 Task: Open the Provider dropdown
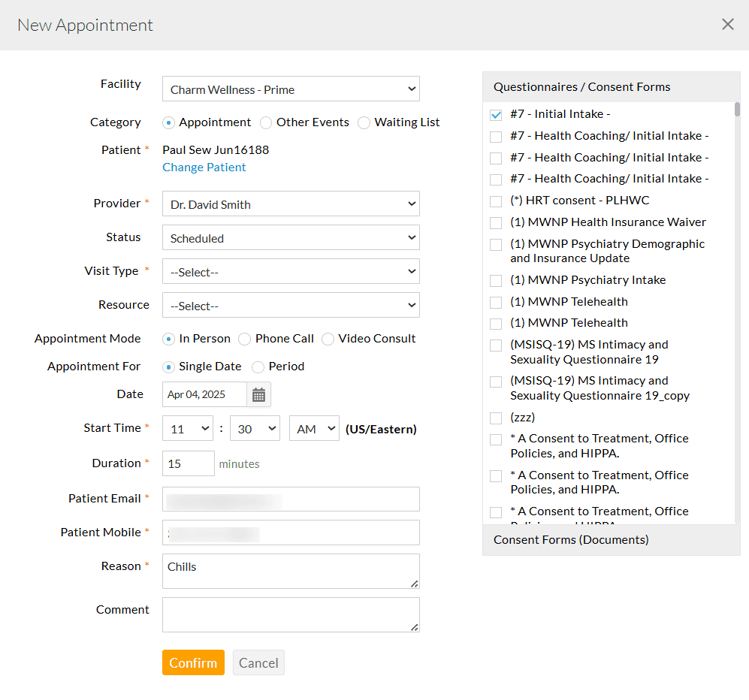[x=291, y=204]
